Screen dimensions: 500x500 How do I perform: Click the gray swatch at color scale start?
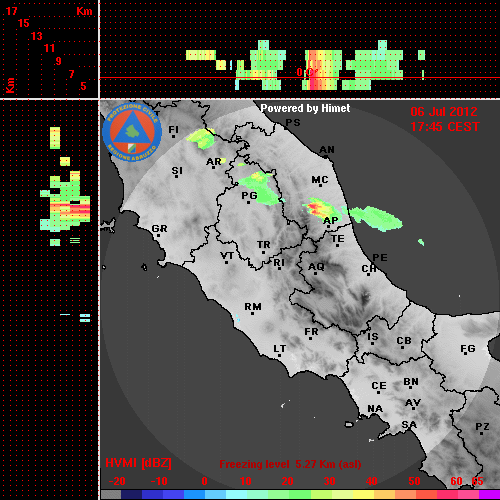111,494
